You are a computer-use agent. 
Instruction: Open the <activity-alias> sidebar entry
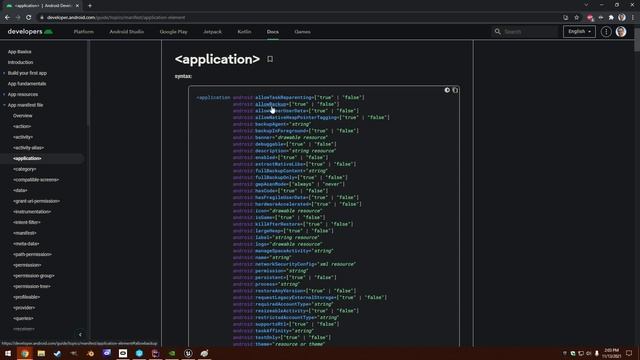[28, 148]
